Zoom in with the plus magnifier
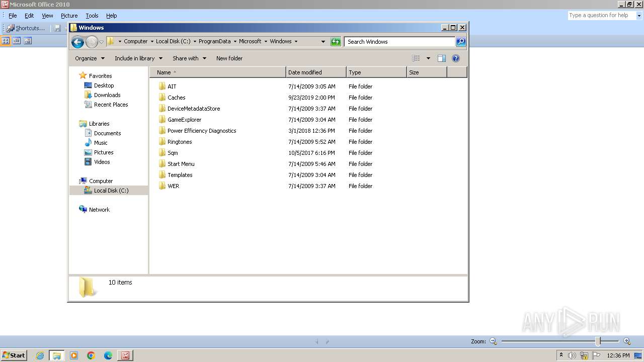Screen dimensions: 644x362 [x=627, y=341]
